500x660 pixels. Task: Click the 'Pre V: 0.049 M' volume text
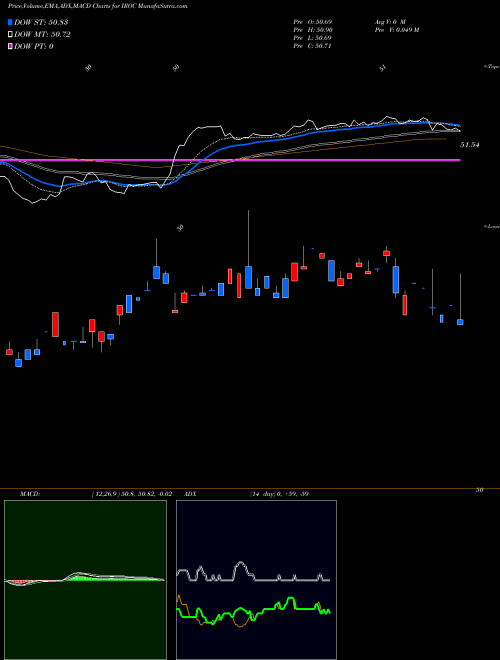click(x=396, y=30)
